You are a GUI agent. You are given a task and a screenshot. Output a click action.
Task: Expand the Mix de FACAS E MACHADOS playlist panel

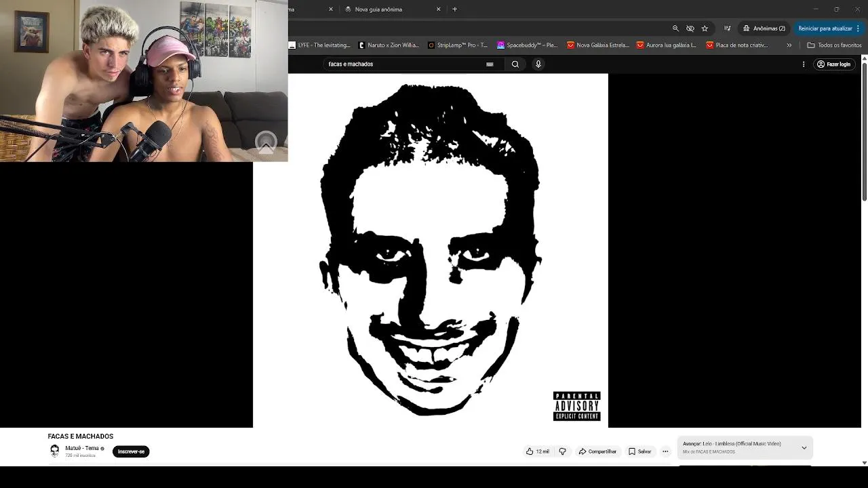tap(804, 448)
